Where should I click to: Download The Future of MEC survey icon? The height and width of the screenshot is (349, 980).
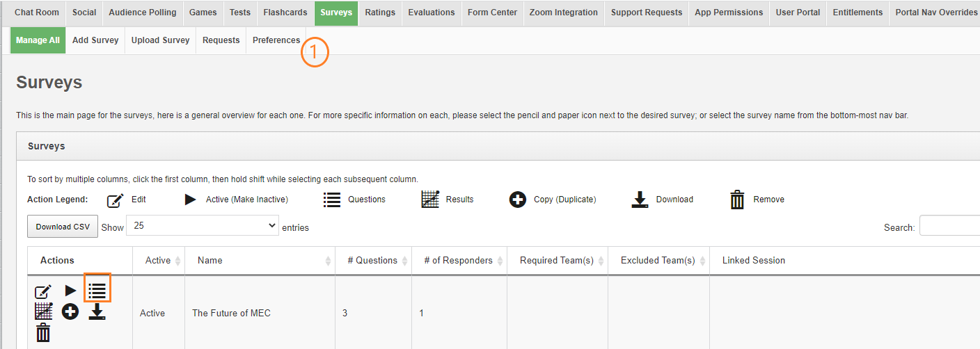97,312
